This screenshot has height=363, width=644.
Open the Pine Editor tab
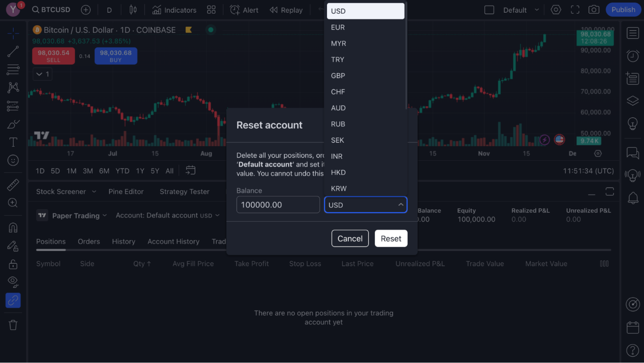[126, 191]
